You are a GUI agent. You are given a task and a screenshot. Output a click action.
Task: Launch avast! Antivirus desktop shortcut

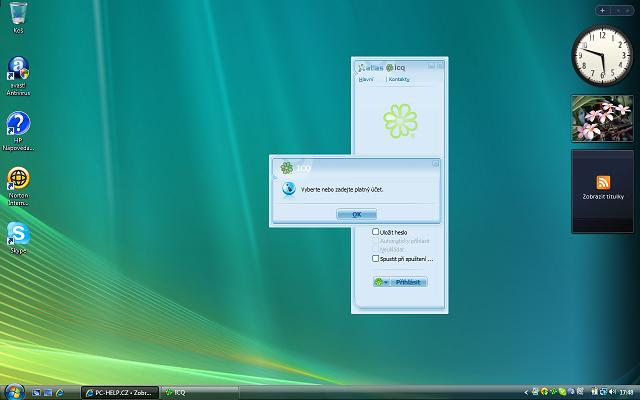(x=18, y=70)
